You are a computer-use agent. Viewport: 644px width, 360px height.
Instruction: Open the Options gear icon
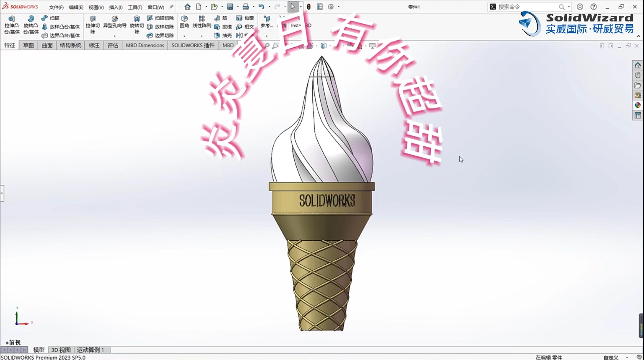331,7
